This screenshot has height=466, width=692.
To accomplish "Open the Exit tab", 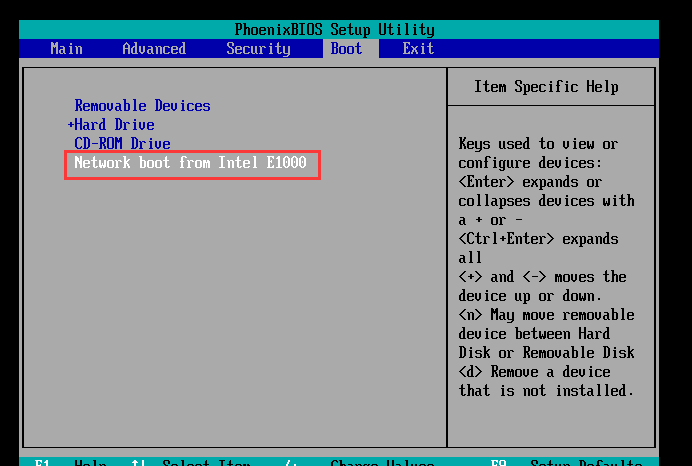I will pyautogui.click(x=418, y=49).
